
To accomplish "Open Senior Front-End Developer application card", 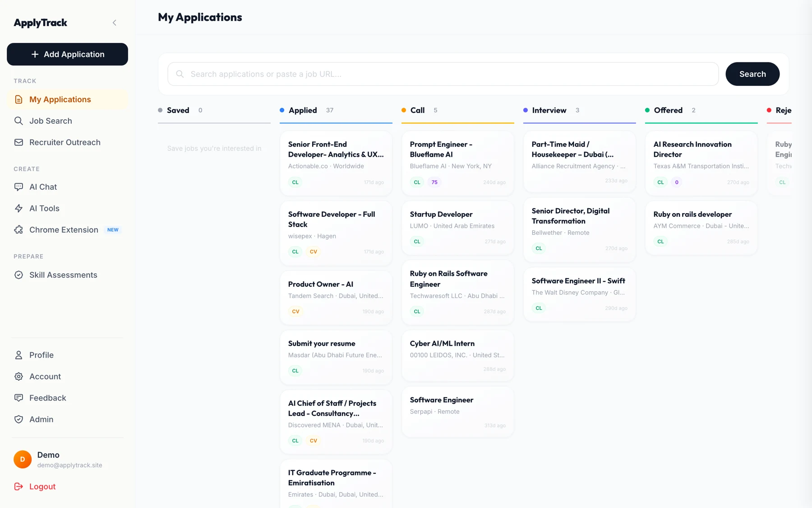I will 336,163.
